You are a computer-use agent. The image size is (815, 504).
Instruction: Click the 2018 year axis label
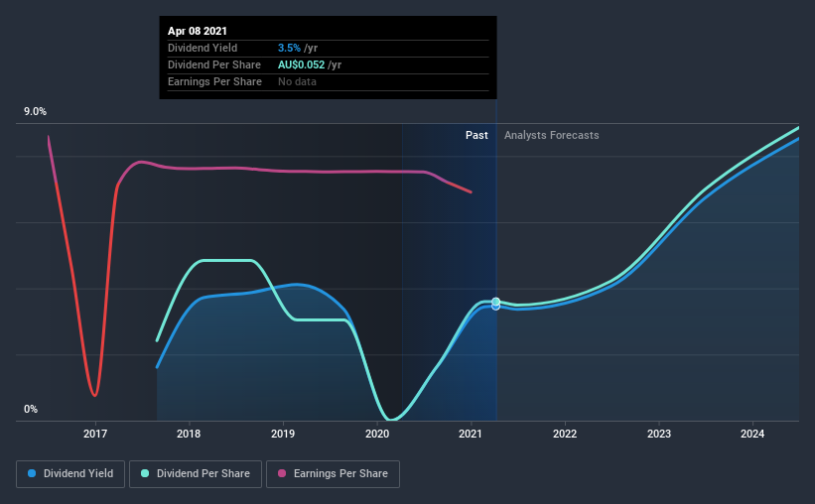189,434
